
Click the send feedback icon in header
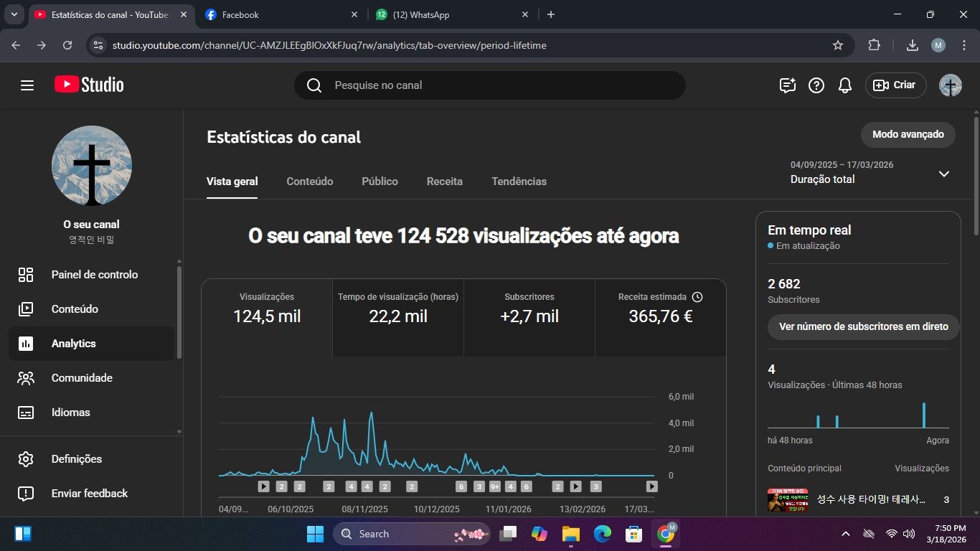point(788,85)
